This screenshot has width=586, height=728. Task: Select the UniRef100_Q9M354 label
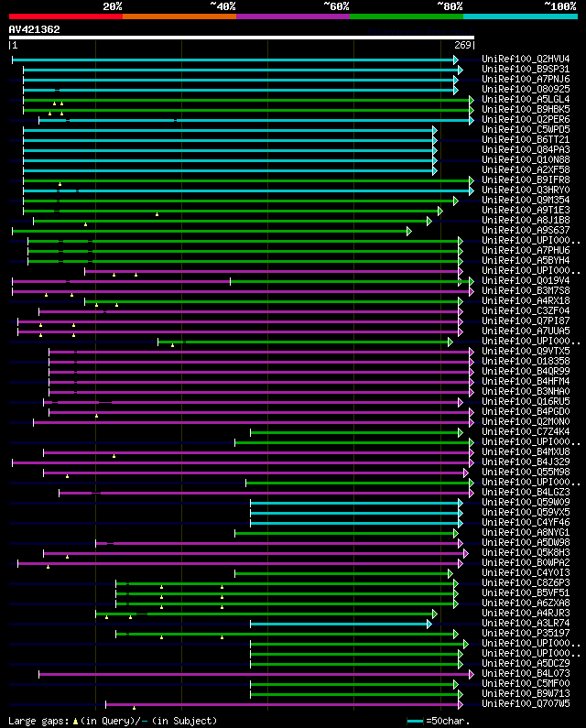point(526,201)
